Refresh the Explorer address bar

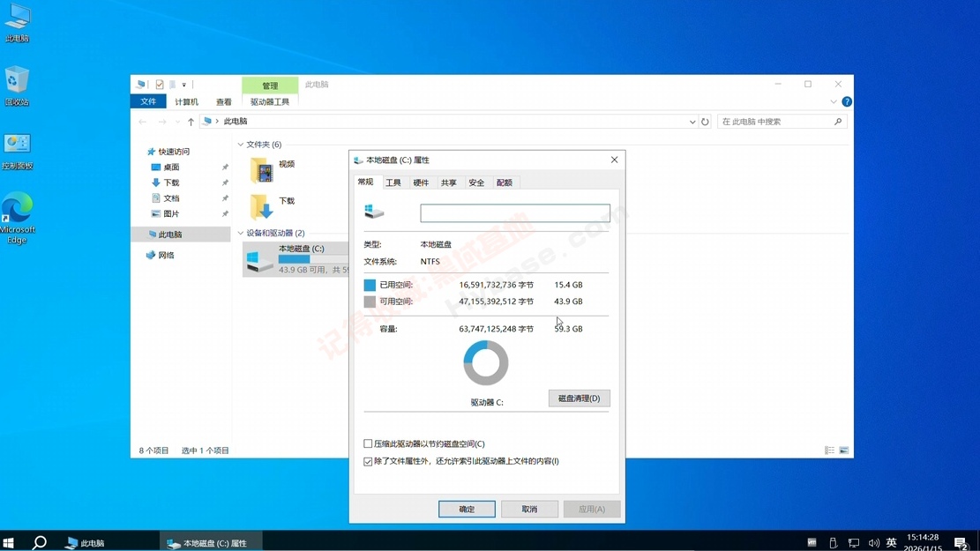tap(705, 121)
